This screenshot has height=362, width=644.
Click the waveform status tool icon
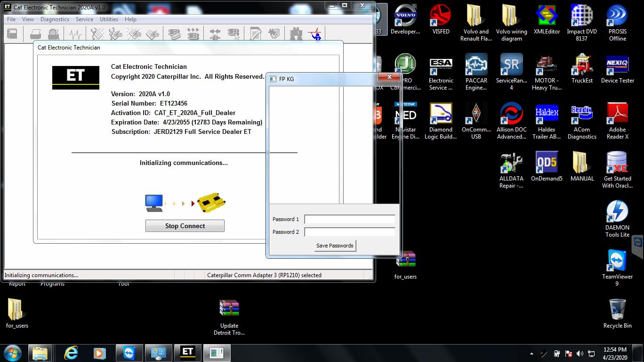[x=75, y=33]
